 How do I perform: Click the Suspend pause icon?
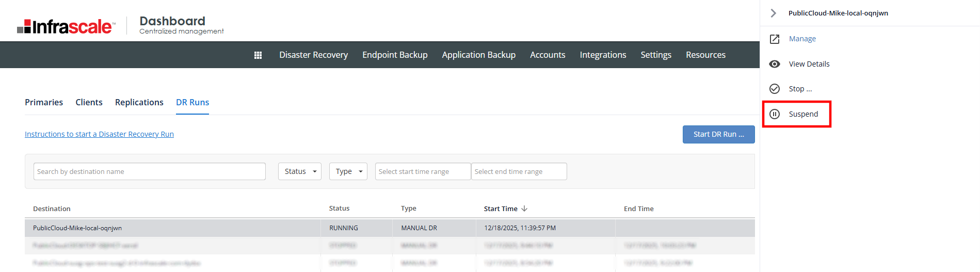click(x=775, y=114)
